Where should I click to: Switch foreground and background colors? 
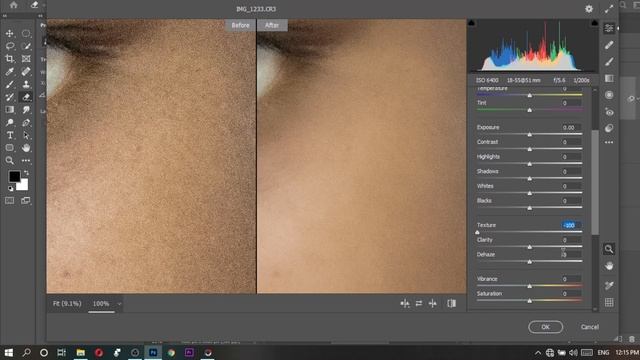pyautogui.click(x=26, y=173)
